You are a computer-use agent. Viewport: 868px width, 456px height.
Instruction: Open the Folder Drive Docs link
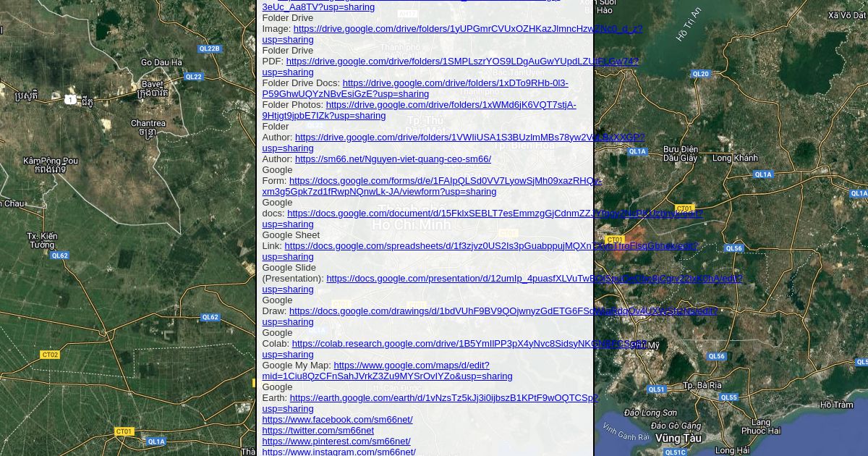click(455, 83)
